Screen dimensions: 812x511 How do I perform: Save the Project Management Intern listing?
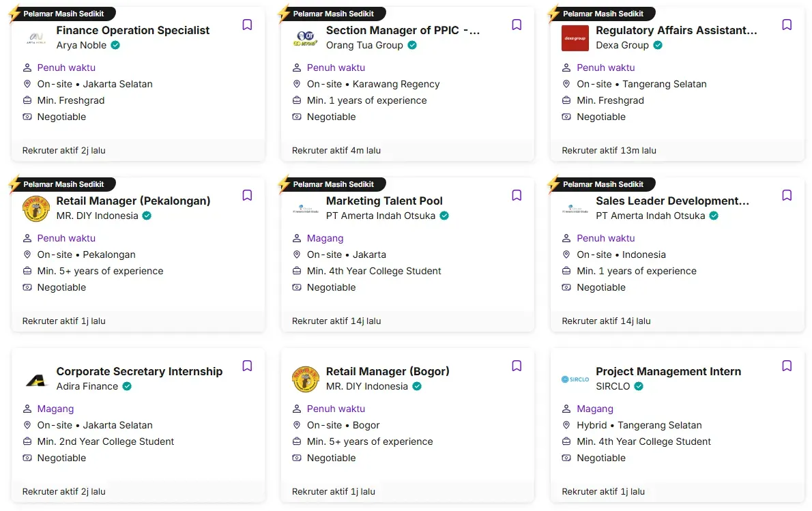coord(787,366)
